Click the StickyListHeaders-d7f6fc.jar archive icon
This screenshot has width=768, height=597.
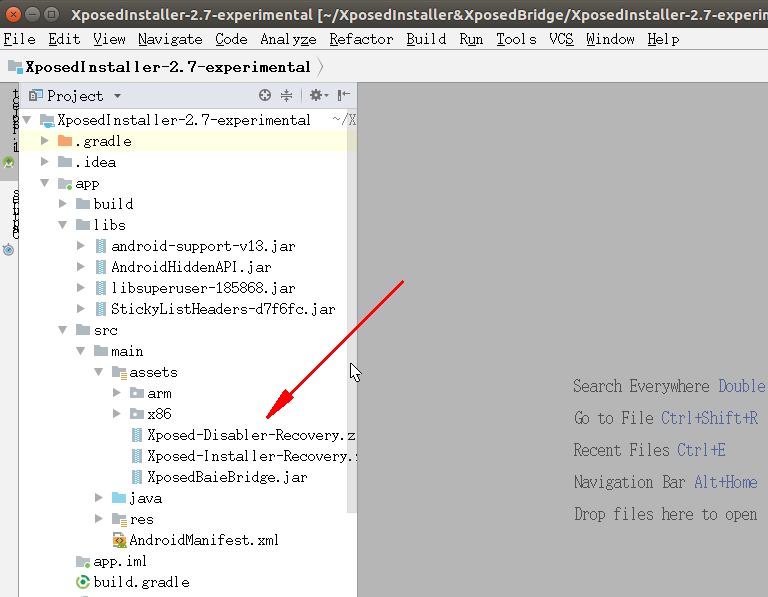click(x=100, y=309)
